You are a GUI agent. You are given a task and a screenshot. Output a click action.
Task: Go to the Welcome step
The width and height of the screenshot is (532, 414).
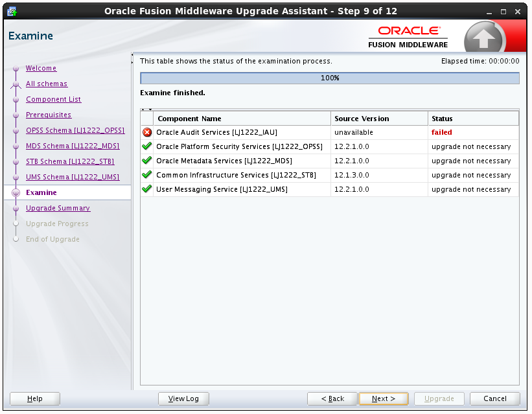point(41,68)
